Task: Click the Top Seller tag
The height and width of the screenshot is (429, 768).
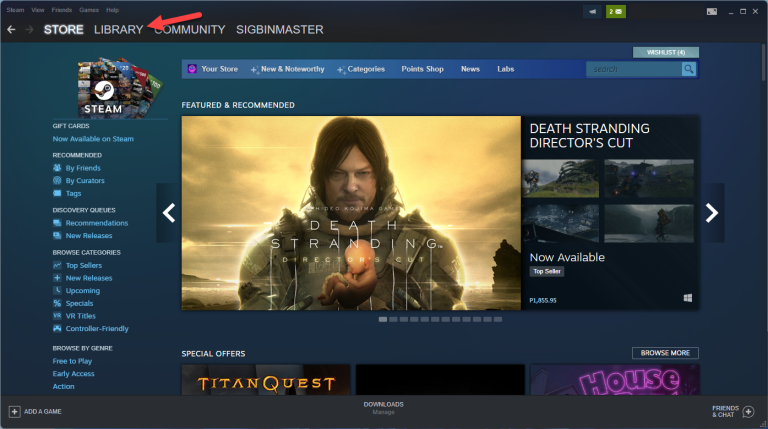Action: pyautogui.click(x=547, y=271)
